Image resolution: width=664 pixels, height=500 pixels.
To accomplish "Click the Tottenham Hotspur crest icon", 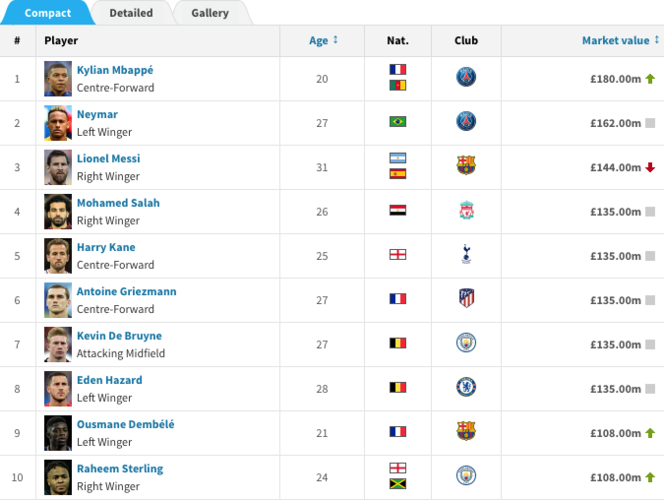I will [x=466, y=254].
